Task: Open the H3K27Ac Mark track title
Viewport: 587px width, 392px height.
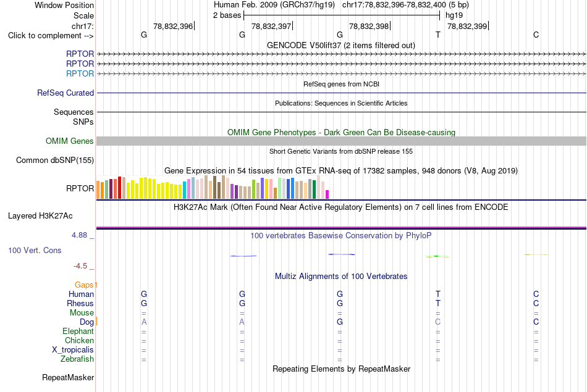Action: click(x=341, y=207)
